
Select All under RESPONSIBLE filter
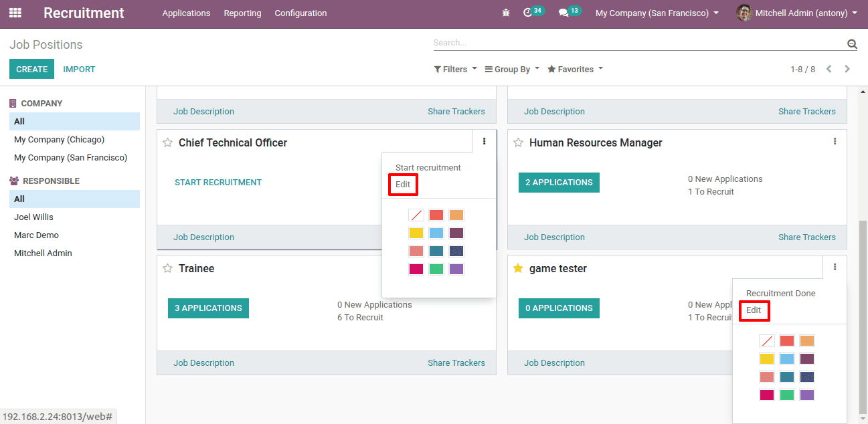coord(74,199)
